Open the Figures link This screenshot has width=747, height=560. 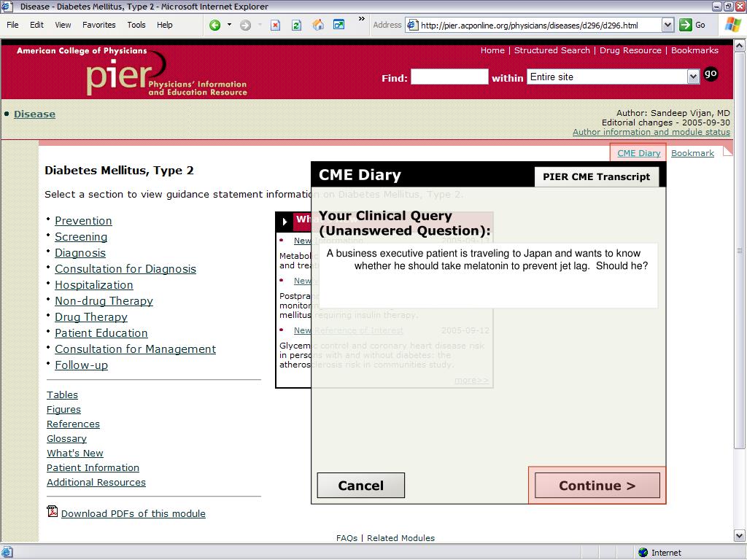point(64,410)
